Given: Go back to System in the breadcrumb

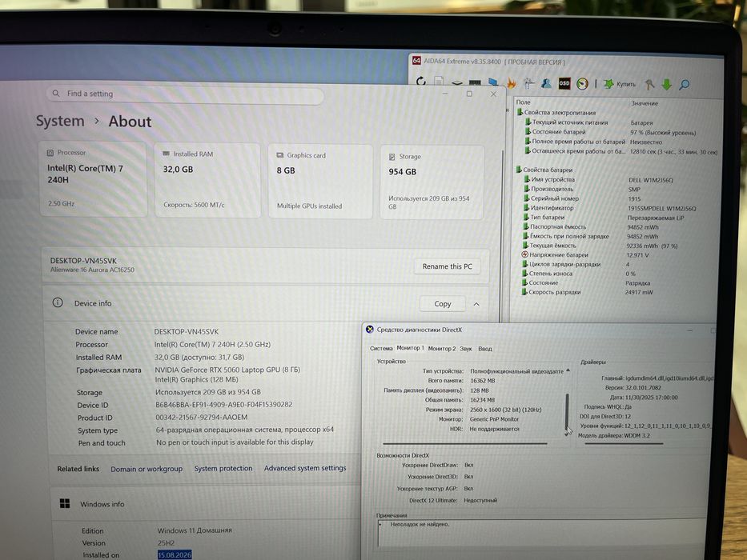Looking at the screenshot, I should pyautogui.click(x=60, y=121).
